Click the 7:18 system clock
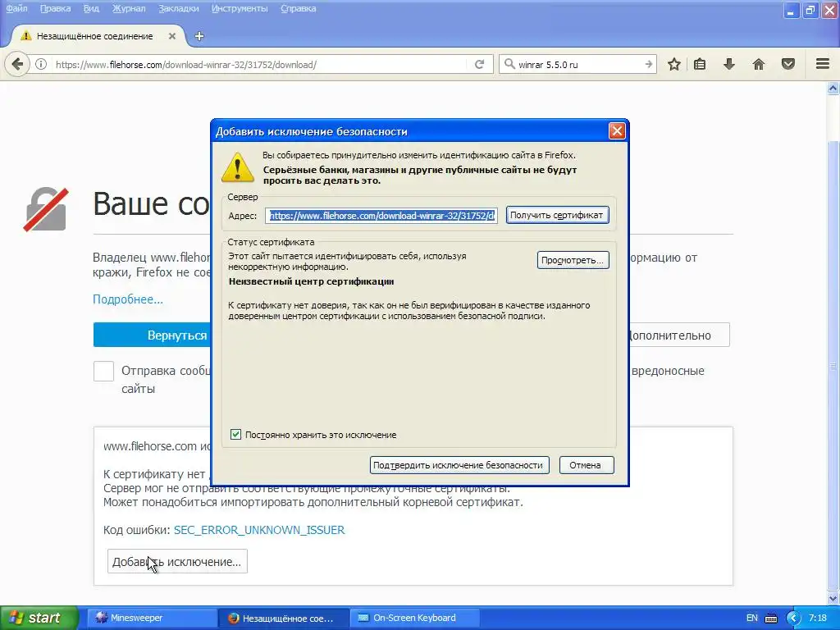The width and height of the screenshot is (840, 630). click(818, 618)
